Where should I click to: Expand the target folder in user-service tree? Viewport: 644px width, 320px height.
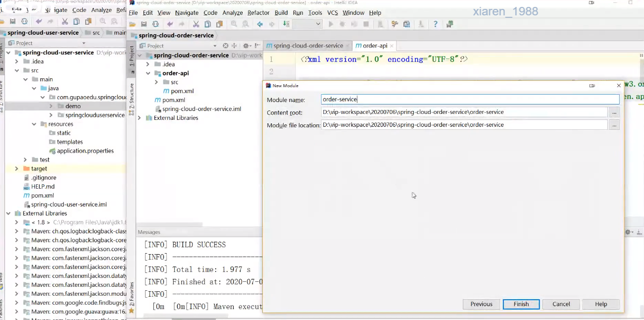pos(16,168)
